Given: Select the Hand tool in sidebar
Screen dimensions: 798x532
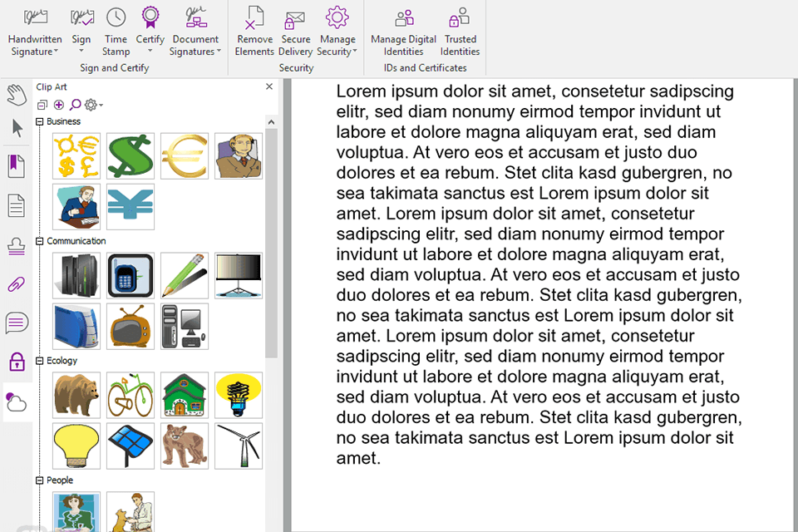Looking at the screenshot, I should [17, 93].
